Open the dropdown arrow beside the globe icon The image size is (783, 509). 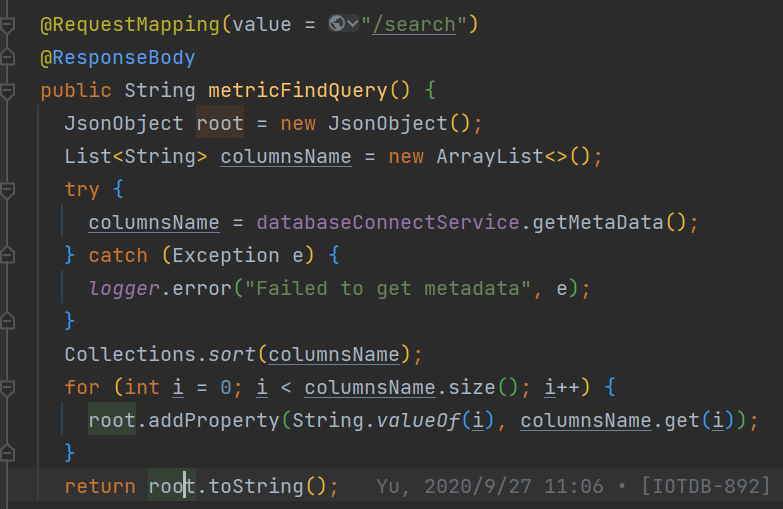[353, 23]
